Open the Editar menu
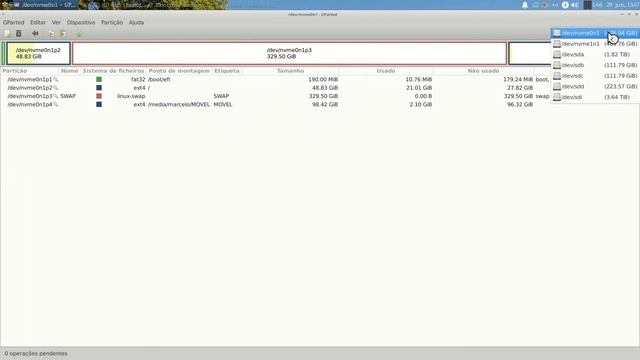This screenshot has height=360, width=640. [x=38, y=22]
